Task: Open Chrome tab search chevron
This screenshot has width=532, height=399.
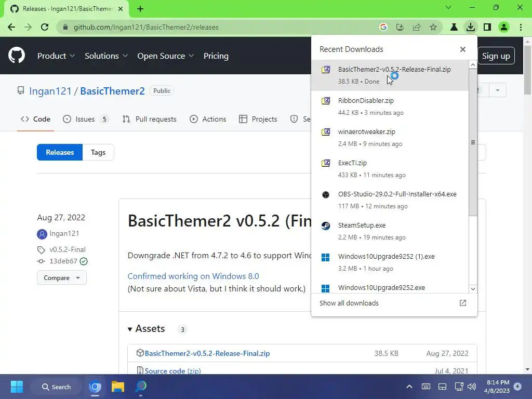Action: pos(448,7)
